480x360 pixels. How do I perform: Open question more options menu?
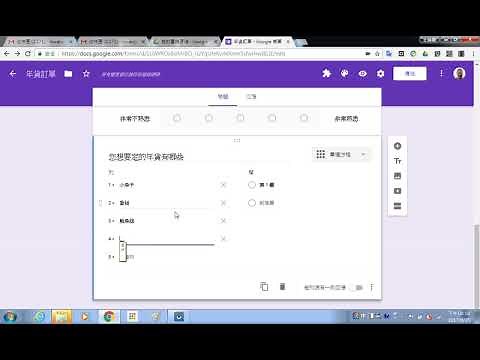(x=372, y=287)
